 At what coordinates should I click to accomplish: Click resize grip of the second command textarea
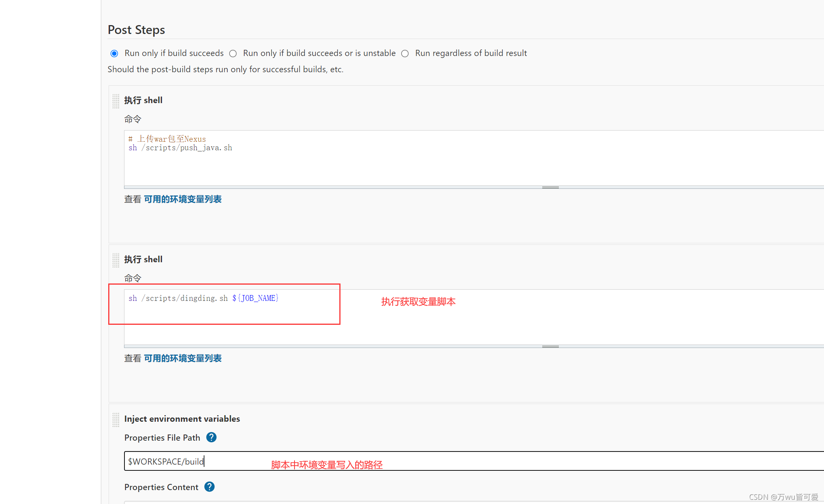[550, 346]
